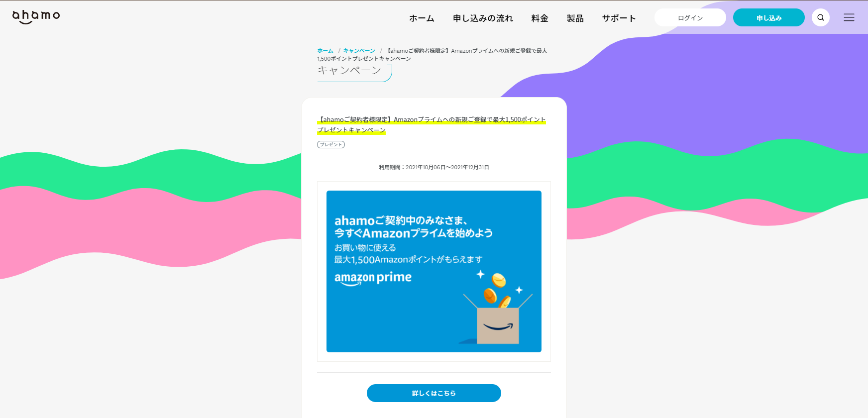Click the highlighted campaign title text
Image resolution: width=868 pixels, height=418 pixels.
pyautogui.click(x=432, y=125)
